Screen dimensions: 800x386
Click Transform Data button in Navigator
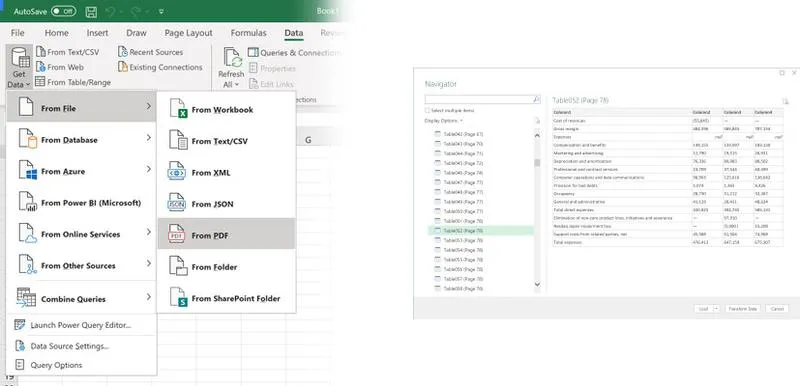(x=743, y=309)
